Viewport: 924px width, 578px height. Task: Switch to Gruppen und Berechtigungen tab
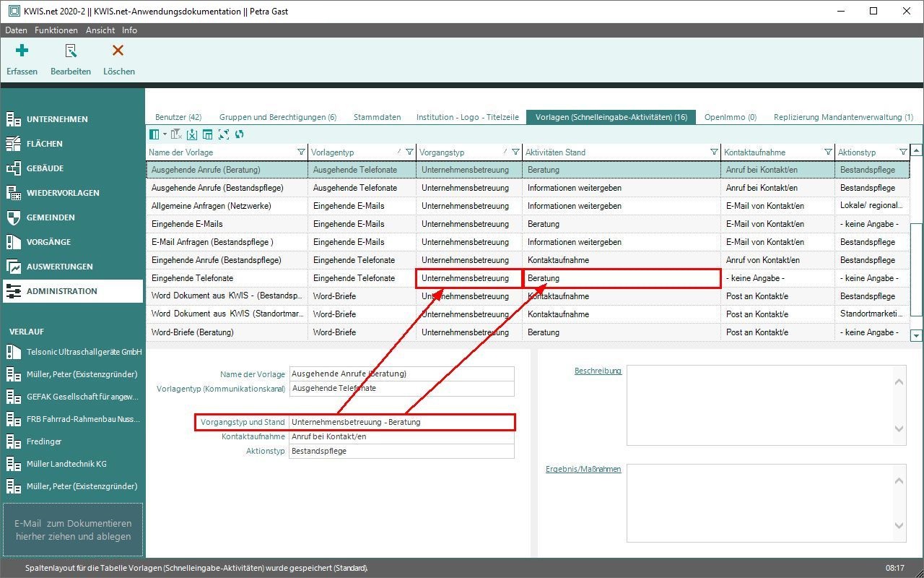pos(278,117)
